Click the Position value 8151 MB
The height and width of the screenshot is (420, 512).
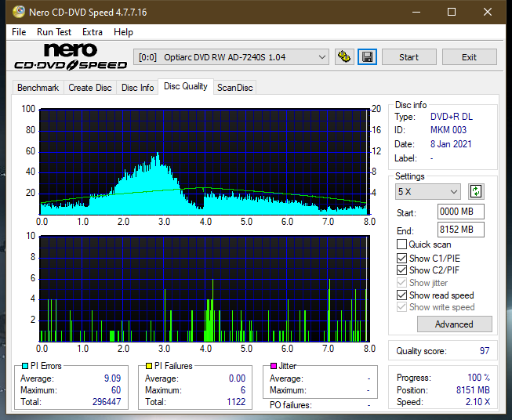473,390
